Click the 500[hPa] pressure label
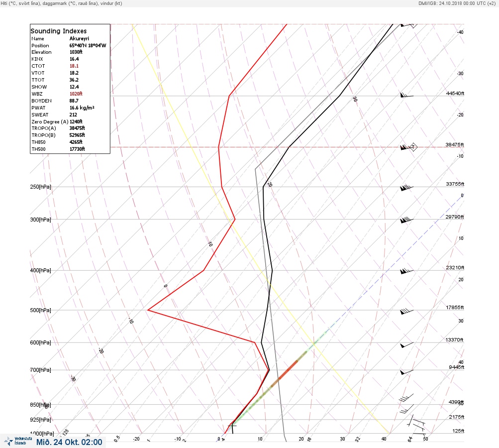 click(x=40, y=310)
